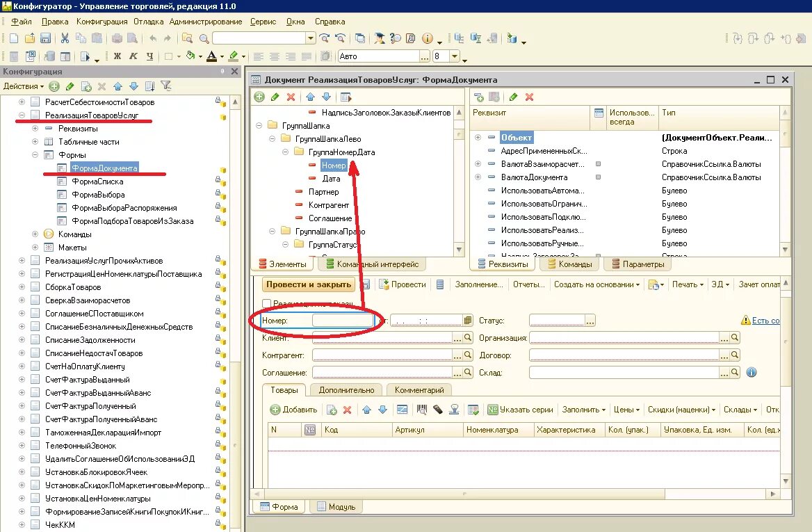Open the Команды tab of requisites panel
Viewport: 812px width, 532px height.
pyautogui.click(x=569, y=264)
